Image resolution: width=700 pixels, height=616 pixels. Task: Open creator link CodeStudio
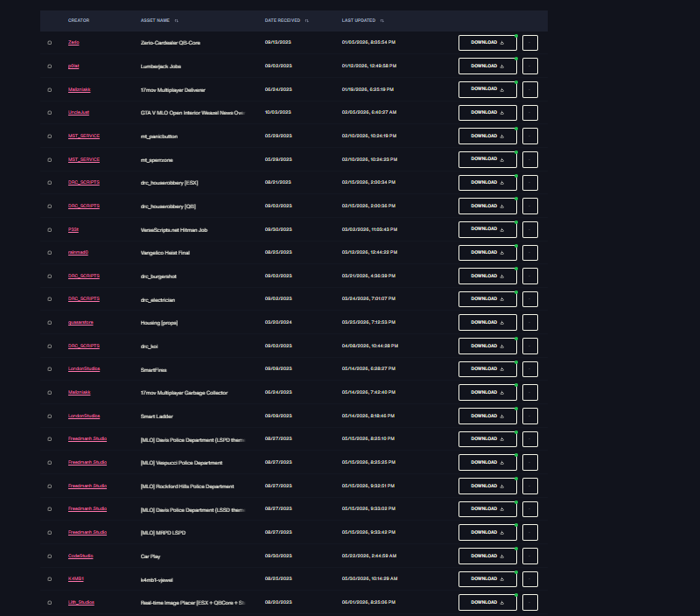80,556
